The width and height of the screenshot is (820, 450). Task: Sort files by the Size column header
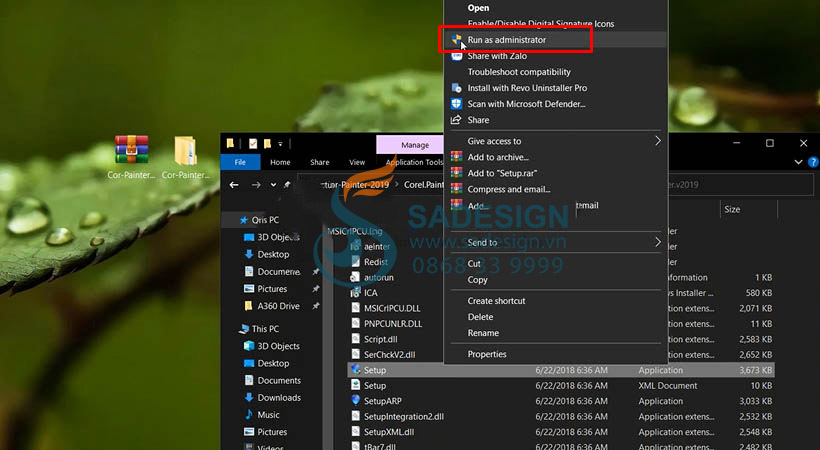[x=732, y=210]
